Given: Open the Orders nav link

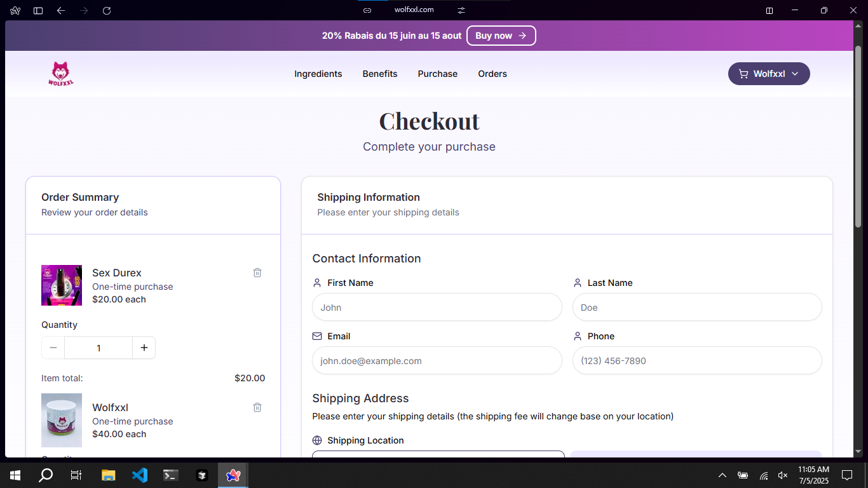Looking at the screenshot, I should pyautogui.click(x=492, y=74).
